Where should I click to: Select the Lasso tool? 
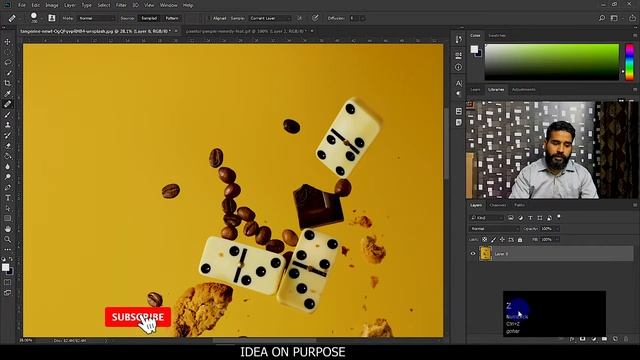(7, 62)
